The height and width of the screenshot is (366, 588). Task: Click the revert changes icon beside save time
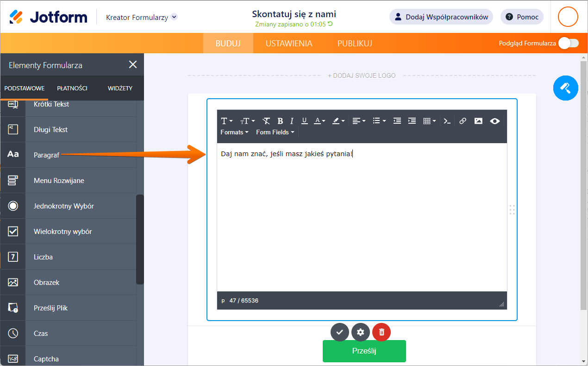tap(331, 24)
